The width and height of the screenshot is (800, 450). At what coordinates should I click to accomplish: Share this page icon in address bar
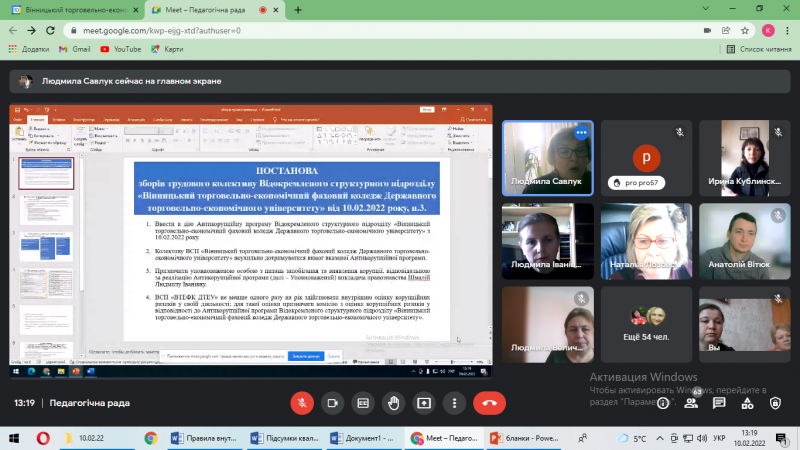click(x=726, y=31)
